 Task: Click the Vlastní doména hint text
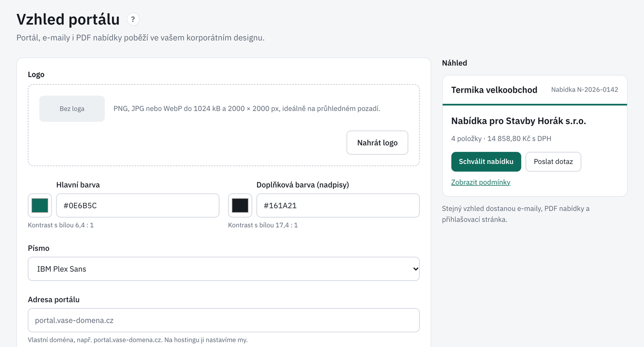coord(138,340)
